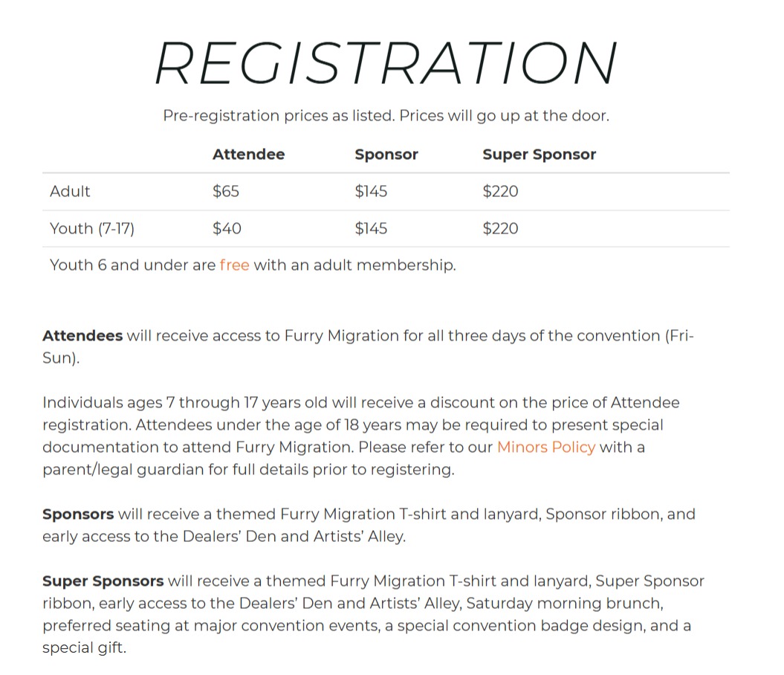Viewport: 784px width, 675px height.
Task: Click the Adult row label
Action: pos(70,191)
